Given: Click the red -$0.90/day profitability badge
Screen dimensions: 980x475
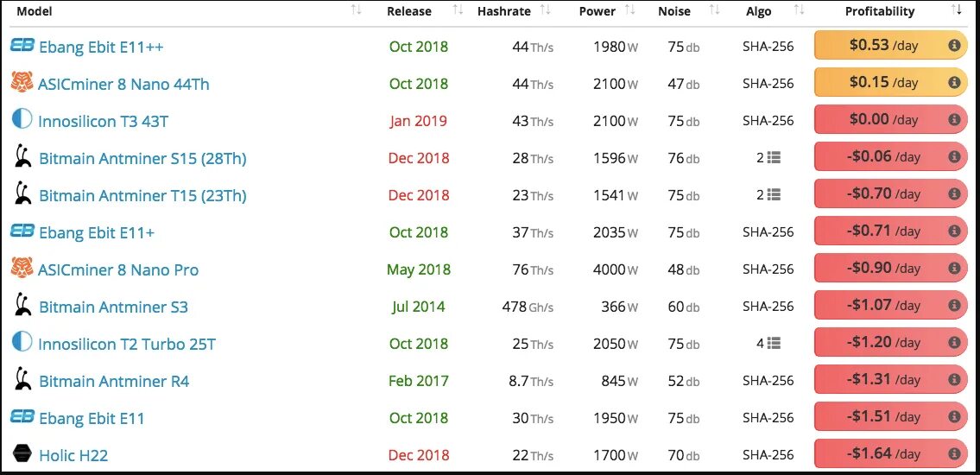Looking at the screenshot, I should [889, 269].
